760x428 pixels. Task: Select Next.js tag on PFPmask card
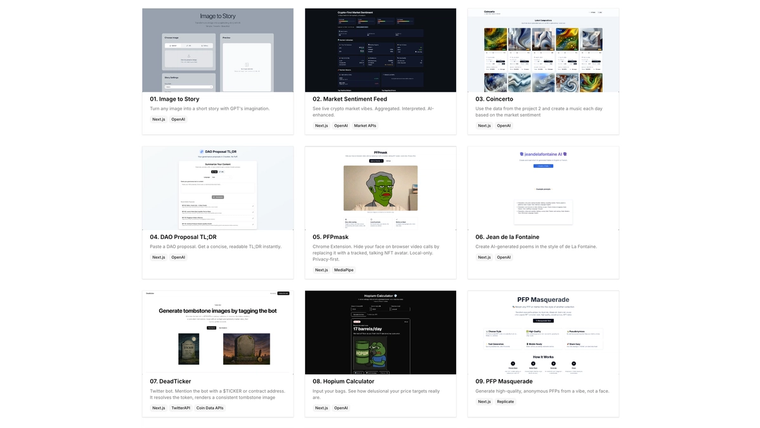click(321, 270)
